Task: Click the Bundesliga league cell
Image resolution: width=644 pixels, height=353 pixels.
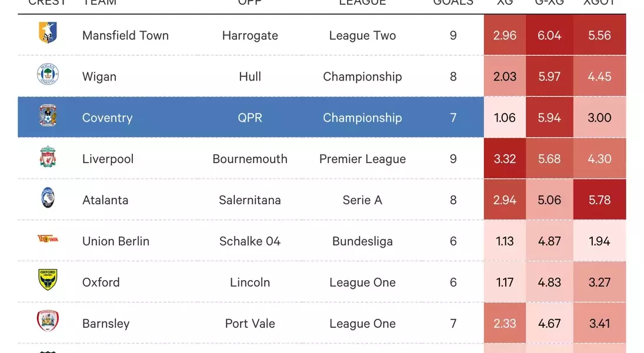Action: (362, 241)
